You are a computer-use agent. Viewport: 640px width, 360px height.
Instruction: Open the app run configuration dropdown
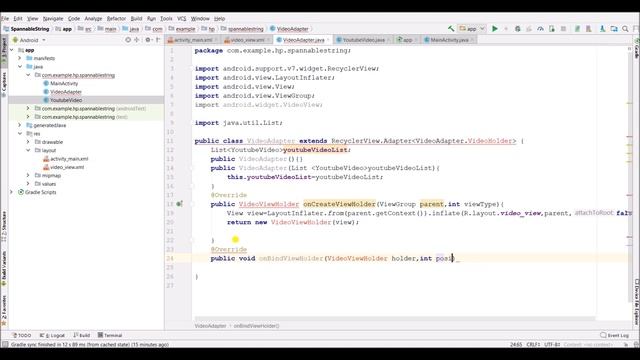[472, 29]
